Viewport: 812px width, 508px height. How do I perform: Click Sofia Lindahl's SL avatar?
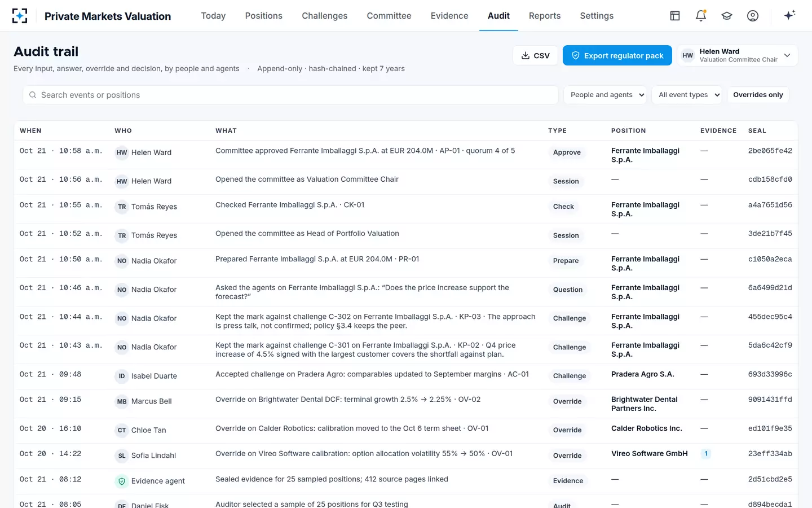click(122, 456)
